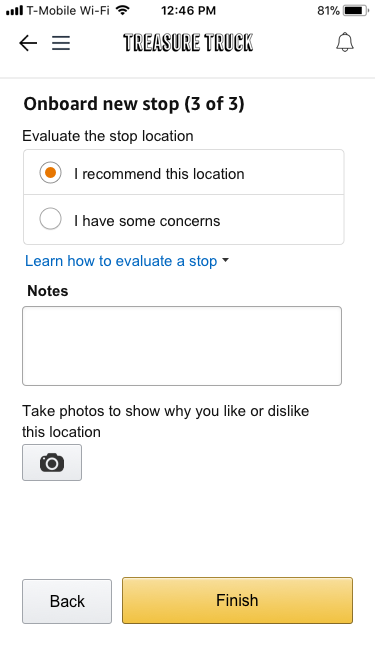This screenshot has height=667, width=375.
Task: Select the "I have some concerns" radio button
Action: tap(50, 219)
